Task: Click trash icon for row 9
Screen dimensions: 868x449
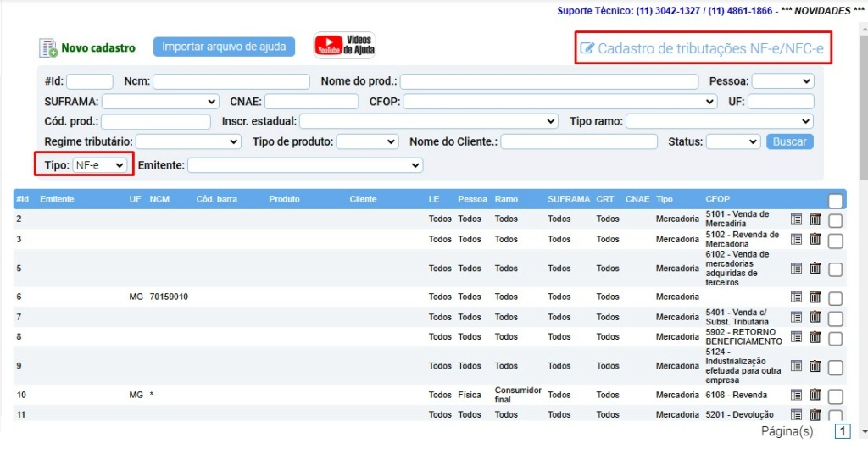Action: (815, 365)
